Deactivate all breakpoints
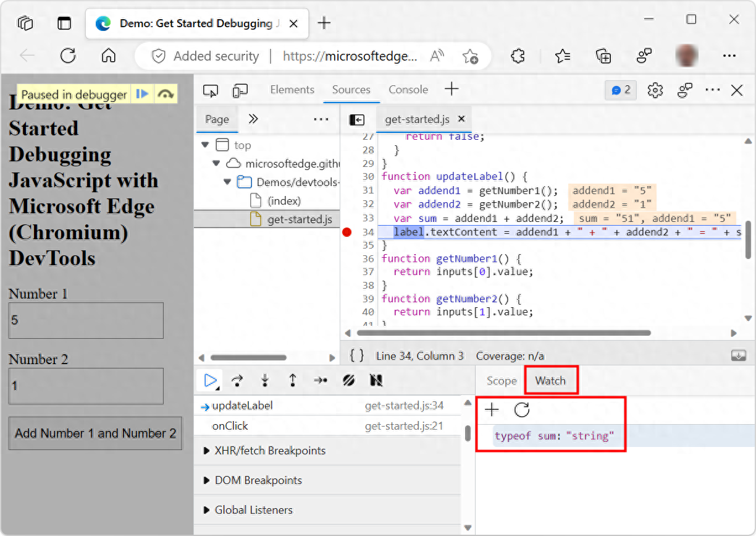 pos(349,380)
